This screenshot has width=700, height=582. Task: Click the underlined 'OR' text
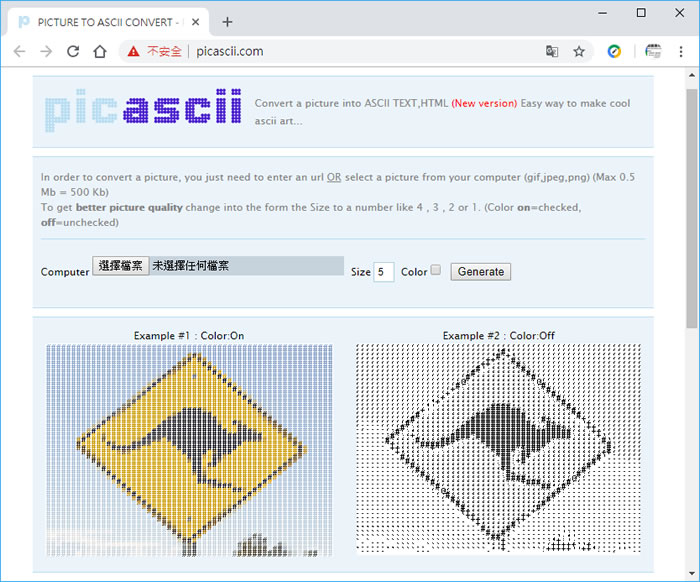click(x=334, y=177)
